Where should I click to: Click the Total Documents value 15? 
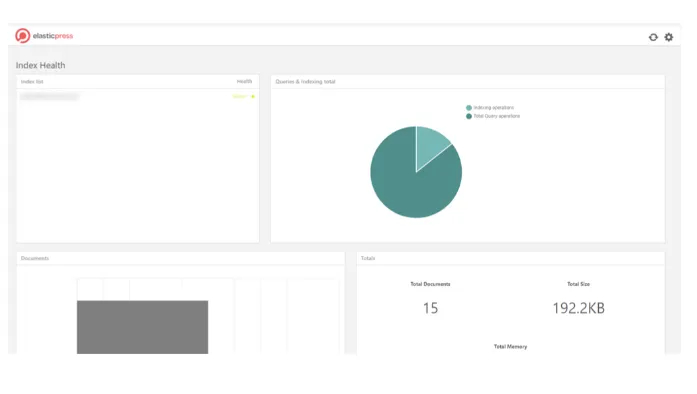point(430,308)
